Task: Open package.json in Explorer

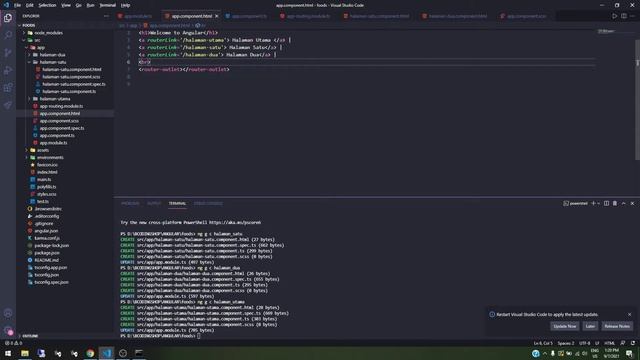Action: pyautogui.click(x=47, y=253)
